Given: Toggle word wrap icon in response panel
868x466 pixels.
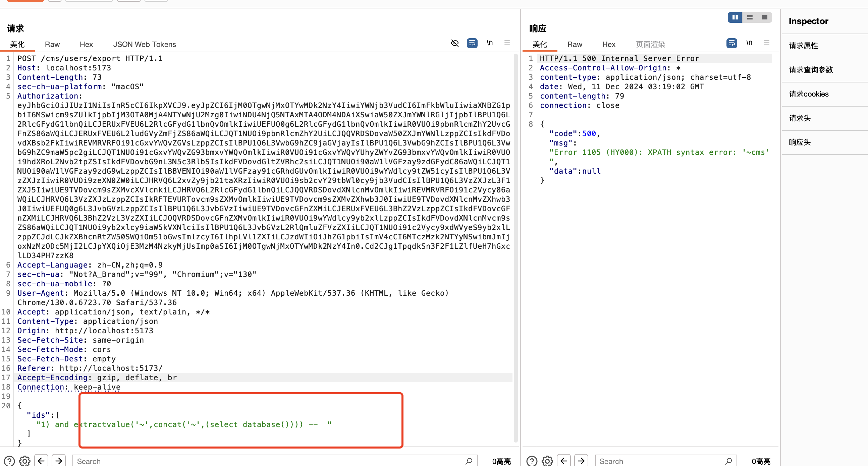Looking at the screenshot, I should [731, 43].
